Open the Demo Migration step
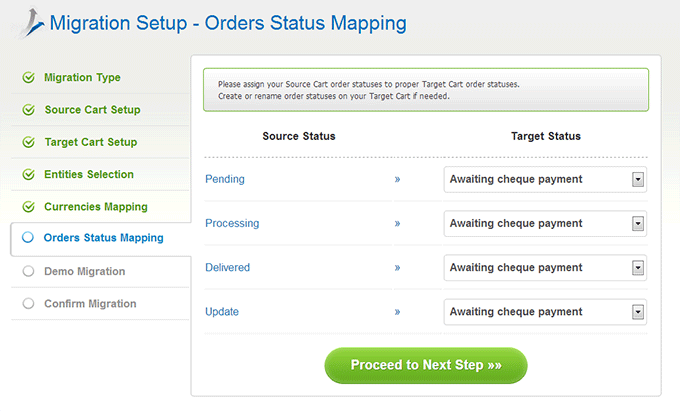680x411 pixels. tap(85, 271)
